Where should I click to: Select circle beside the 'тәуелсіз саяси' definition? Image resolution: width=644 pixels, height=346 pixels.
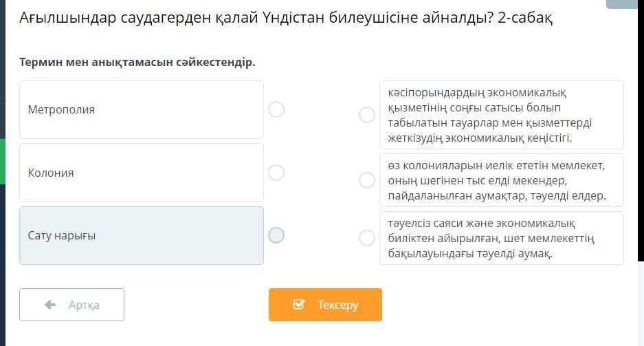(x=367, y=238)
